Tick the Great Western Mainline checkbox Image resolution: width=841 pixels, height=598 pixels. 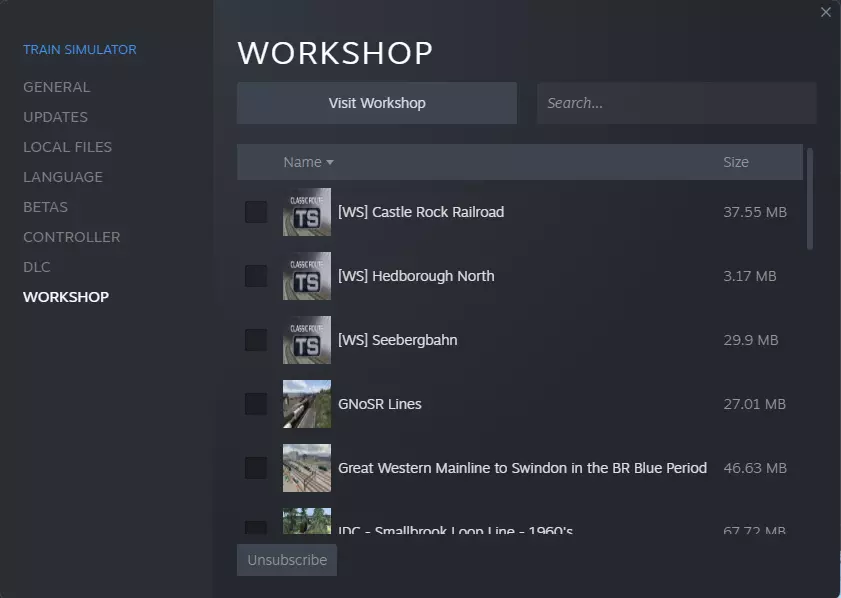[256, 468]
